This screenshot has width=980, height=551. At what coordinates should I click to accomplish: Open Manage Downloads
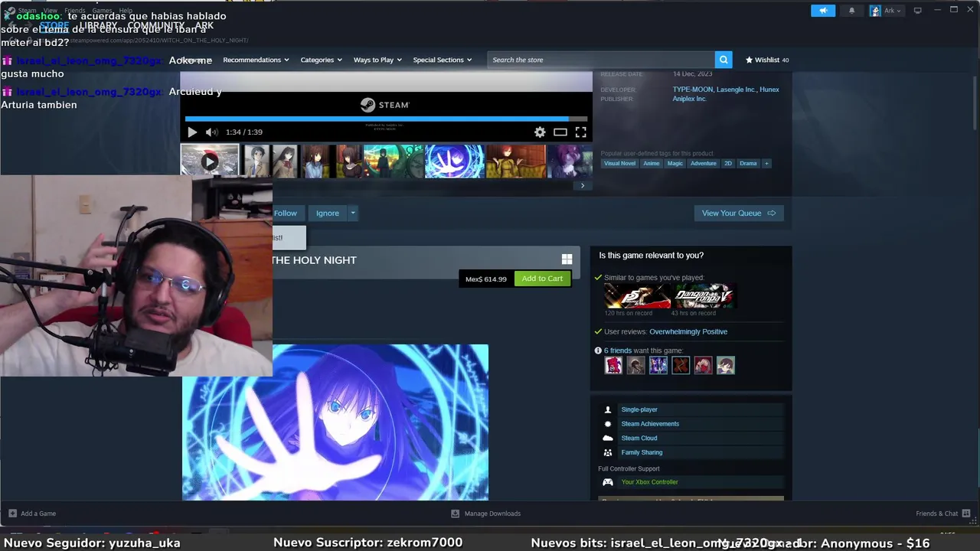click(x=486, y=514)
